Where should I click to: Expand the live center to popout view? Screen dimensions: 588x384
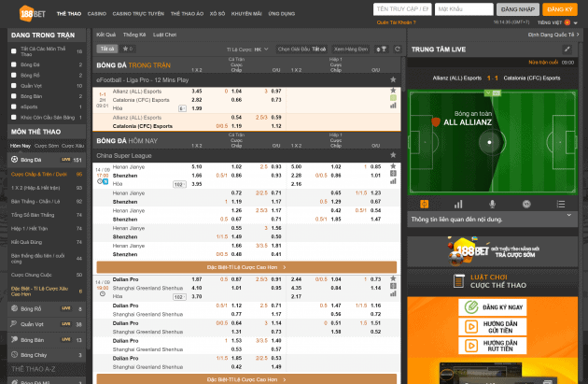point(581,47)
